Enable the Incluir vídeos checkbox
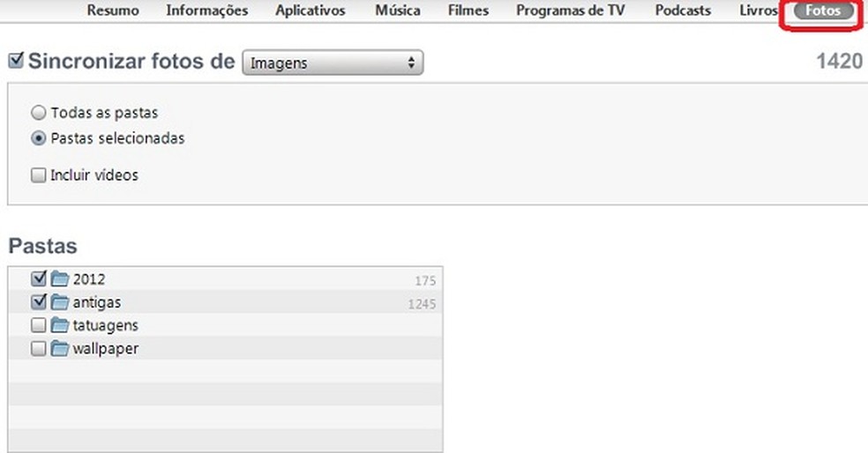The width and height of the screenshot is (868, 453). click(38, 175)
